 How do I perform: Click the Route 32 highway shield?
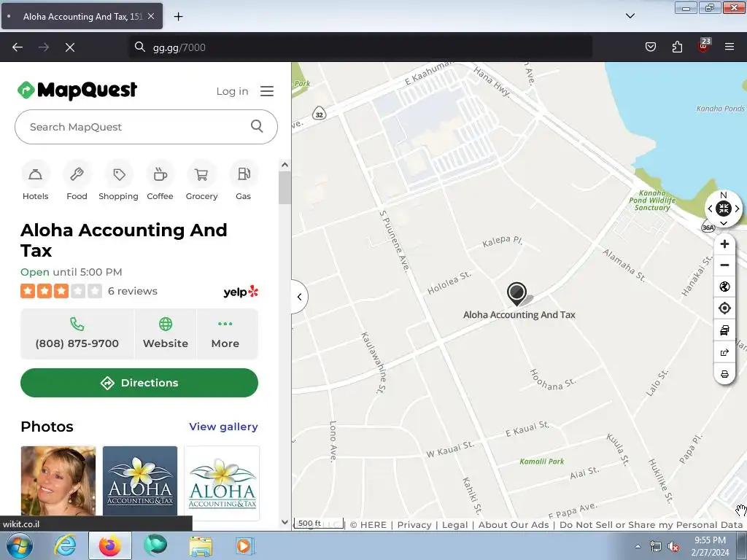pyautogui.click(x=320, y=114)
